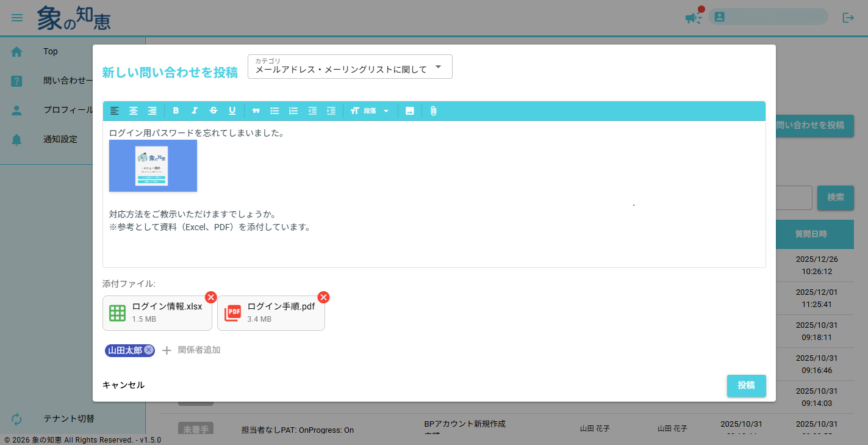Click the insert image icon

(x=410, y=110)
